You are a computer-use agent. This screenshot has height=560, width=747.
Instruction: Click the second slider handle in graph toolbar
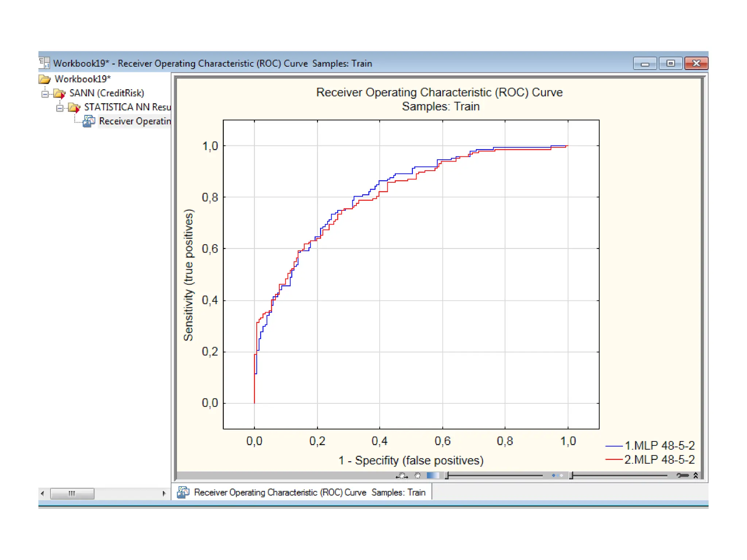pyautogui.click(x=571, y=475)
